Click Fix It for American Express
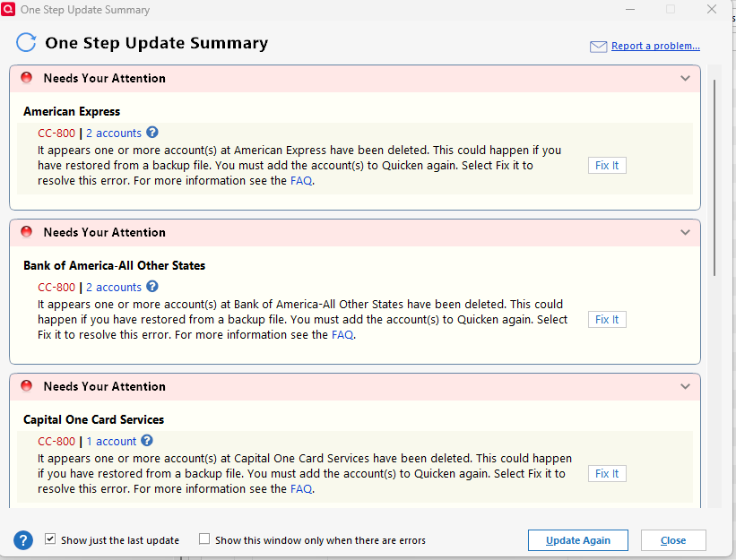This screenshot has width=736, height=560. click(x=607, y=166)
